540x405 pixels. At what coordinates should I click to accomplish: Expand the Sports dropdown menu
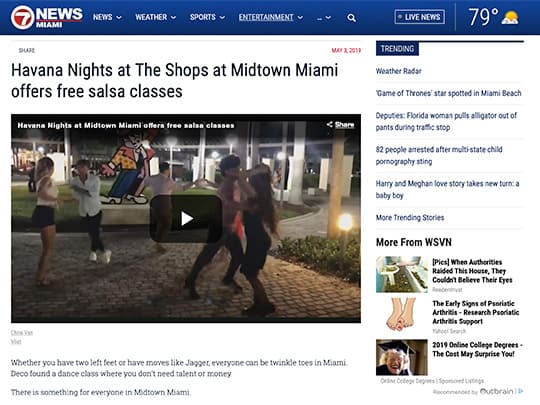click(x=207, y=17)
